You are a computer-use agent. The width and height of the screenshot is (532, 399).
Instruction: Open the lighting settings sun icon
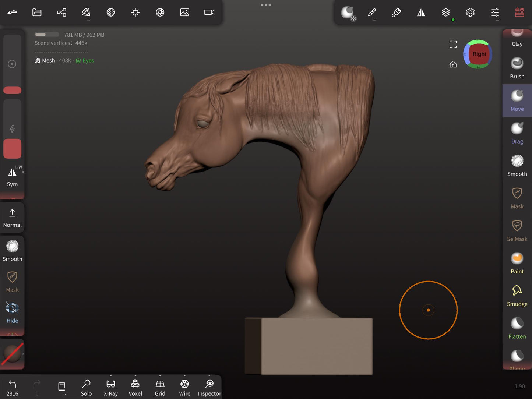135,13
